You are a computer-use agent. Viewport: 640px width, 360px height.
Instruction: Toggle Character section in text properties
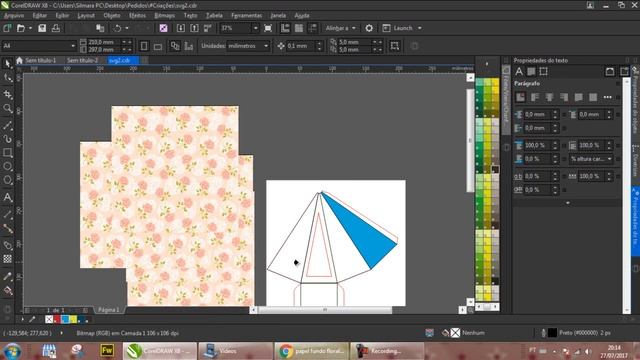pyautogui.click(x=519, y=72)
